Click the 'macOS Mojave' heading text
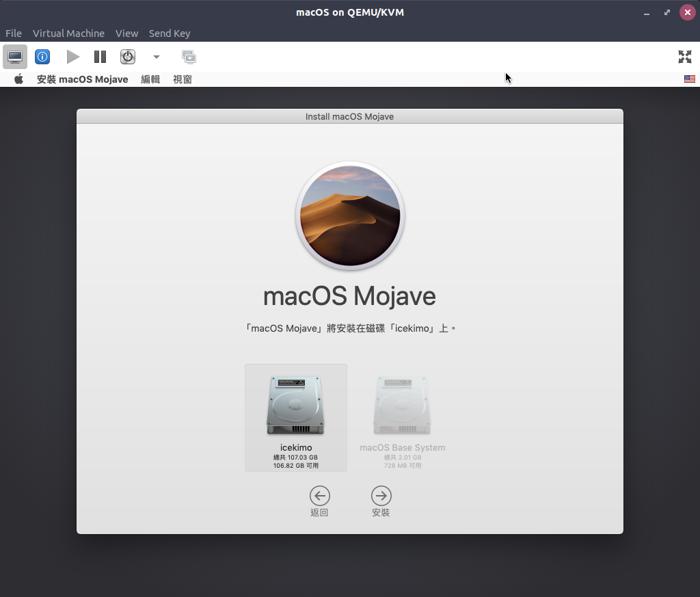The image size is (700, 597). [349, 296]
